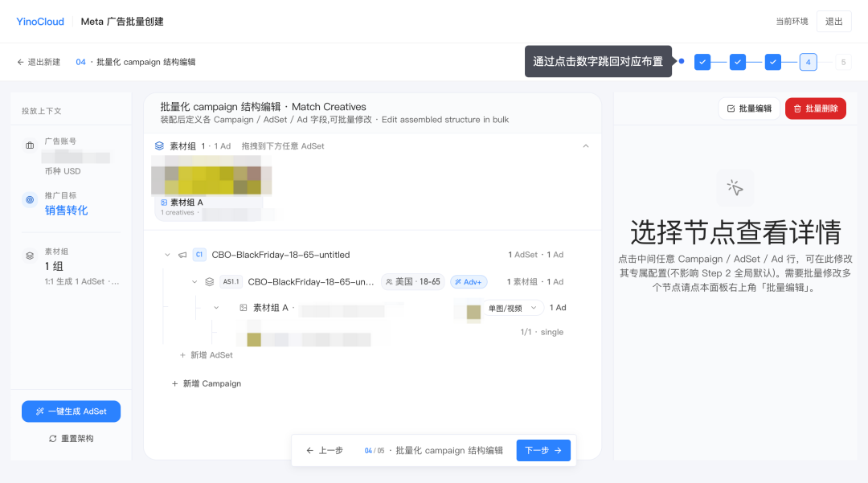868x483 pixels.
Task: Collapse the 素材组 A ad row chevron
Action: [x=216, y=308]
